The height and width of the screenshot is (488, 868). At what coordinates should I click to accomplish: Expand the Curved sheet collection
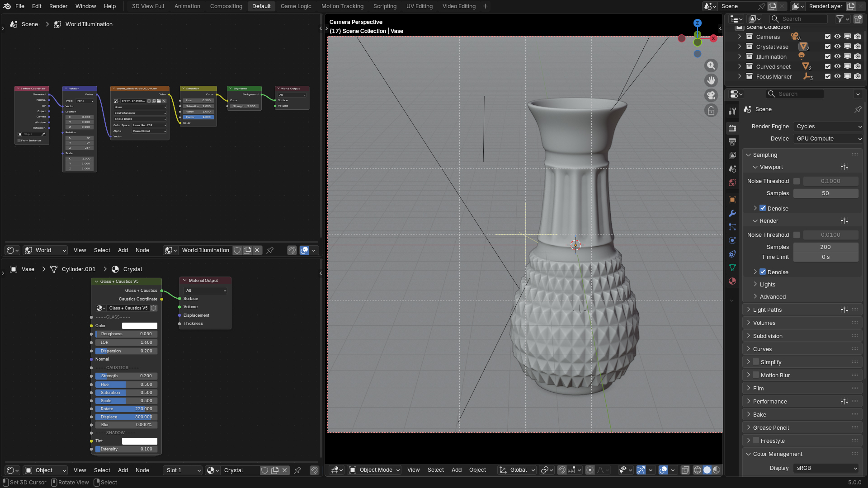740,66
